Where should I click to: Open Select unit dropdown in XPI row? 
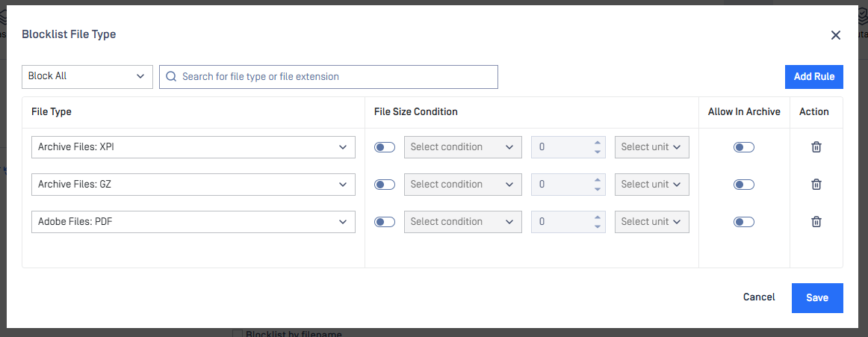click(651, 147)
